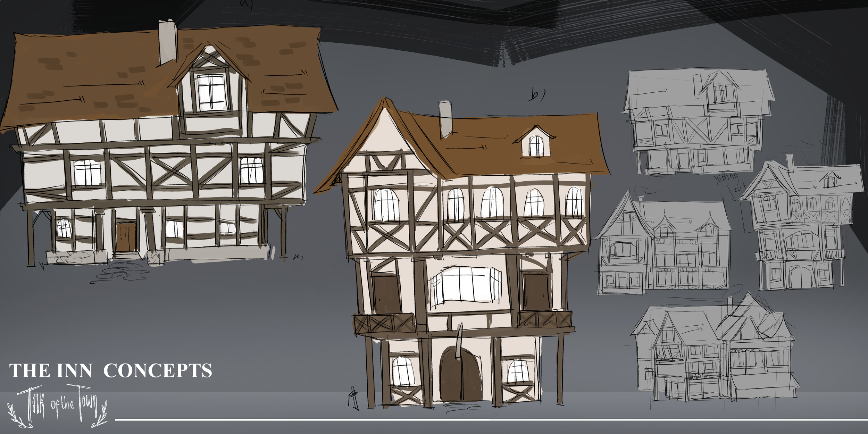Viewport: 868px width, 434px height.
Task: Select the tall three-story colored inn concept b
Action: (x=462, y=253)
